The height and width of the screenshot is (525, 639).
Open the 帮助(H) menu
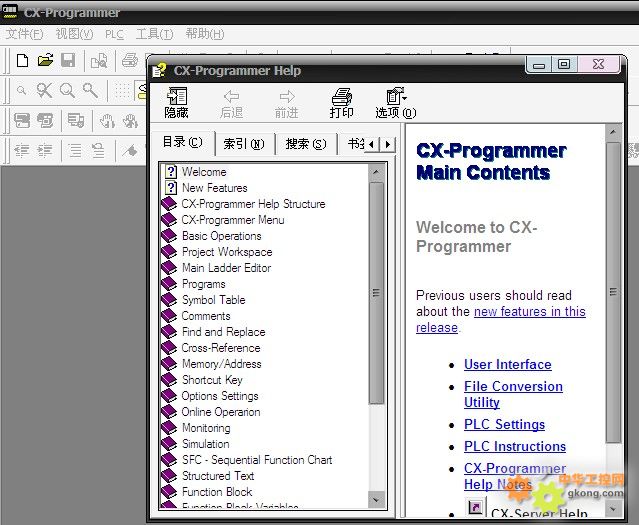pyautogui.click(x=205, y=34)
